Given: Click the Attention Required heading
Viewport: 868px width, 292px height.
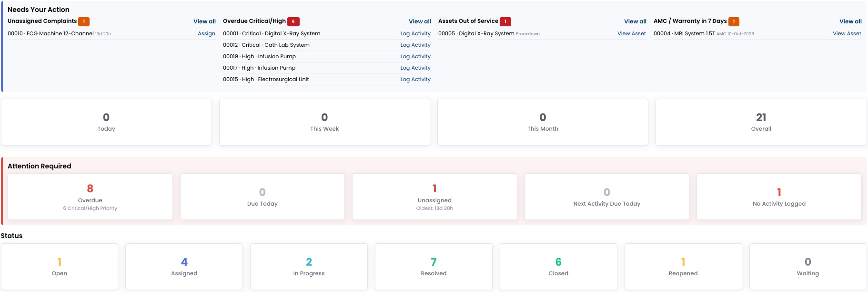Looking at the screenshot, I should click(40, 166).
